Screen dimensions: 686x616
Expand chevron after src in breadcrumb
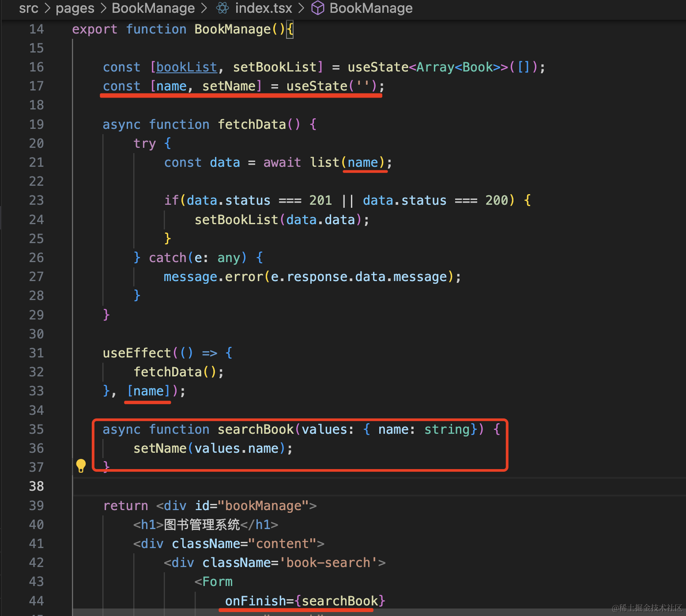tap(47, 8)
